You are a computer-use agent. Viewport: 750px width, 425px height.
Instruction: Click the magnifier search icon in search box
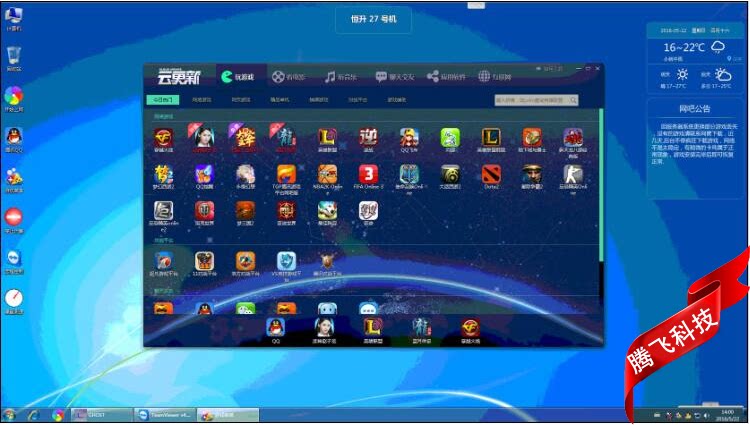coord(574,100)
